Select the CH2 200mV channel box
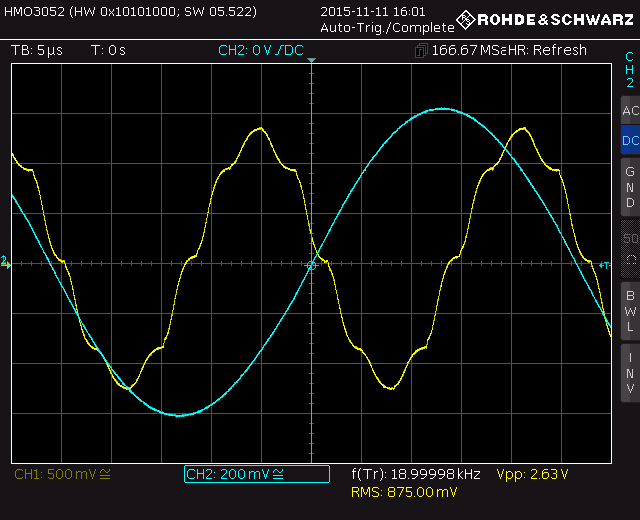 (256, 474)
